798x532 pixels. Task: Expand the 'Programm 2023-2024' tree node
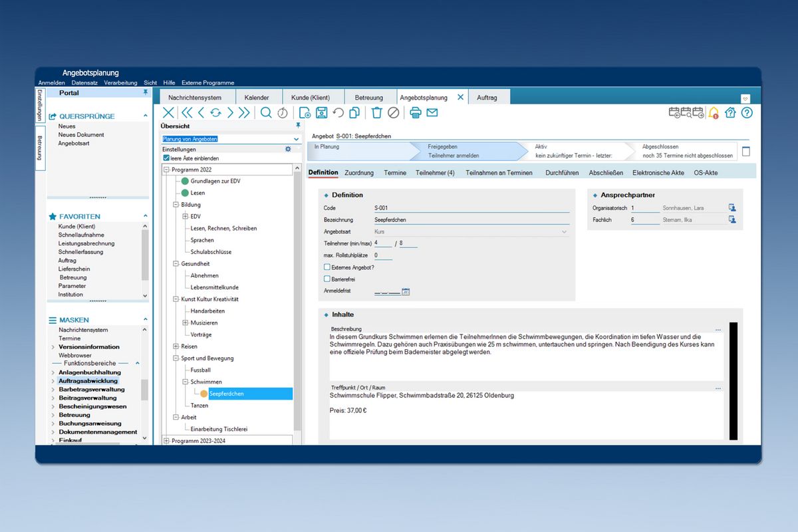(x=166, y=441)
